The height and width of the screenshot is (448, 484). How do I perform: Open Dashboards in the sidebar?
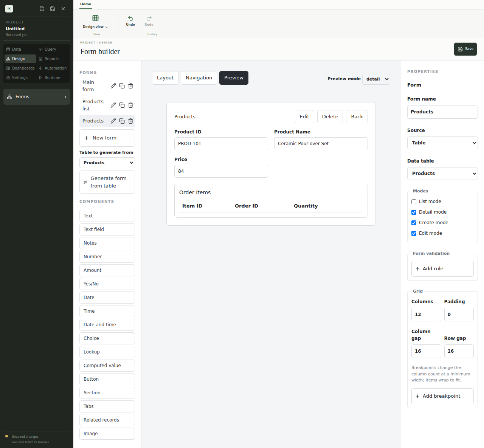pos(20,68)
